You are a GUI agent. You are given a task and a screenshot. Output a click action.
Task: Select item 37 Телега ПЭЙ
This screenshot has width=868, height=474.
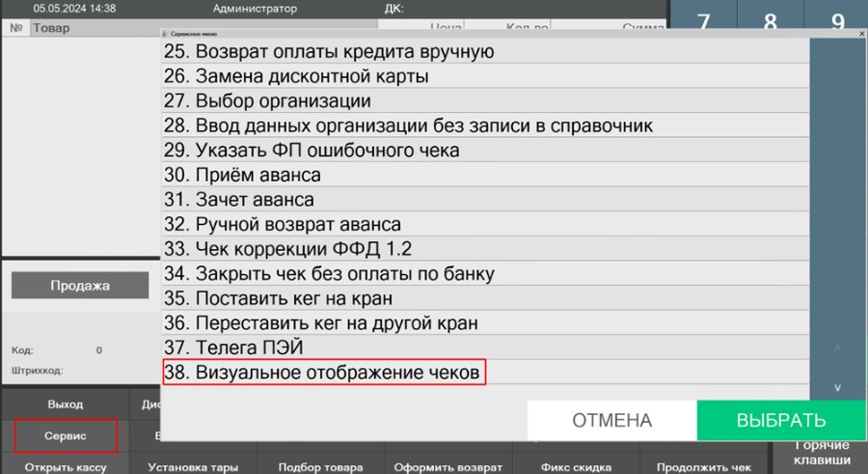tap(485, 348)
